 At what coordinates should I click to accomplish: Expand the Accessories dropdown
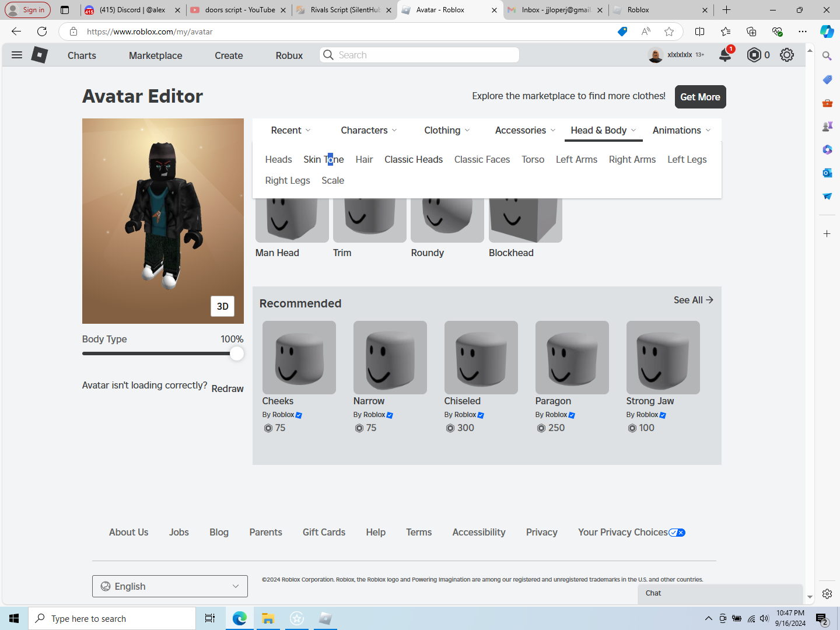point(525,130)
